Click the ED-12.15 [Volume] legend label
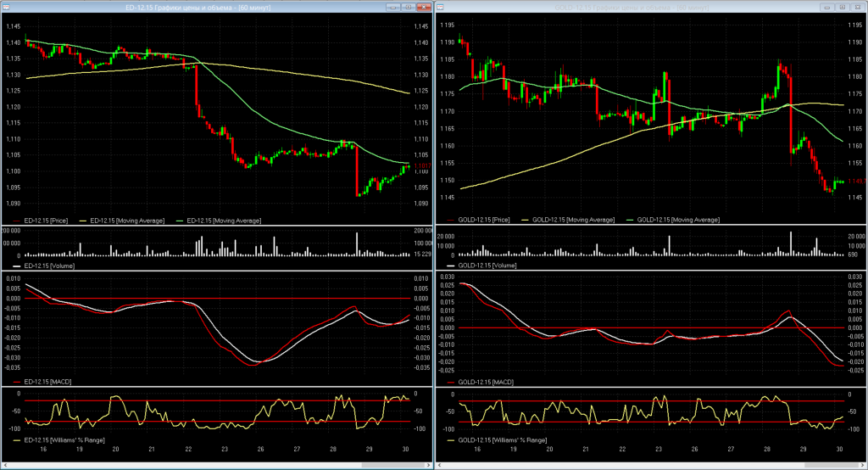The height and width of the screenshot is (470, 868). [x=47, y=266]
